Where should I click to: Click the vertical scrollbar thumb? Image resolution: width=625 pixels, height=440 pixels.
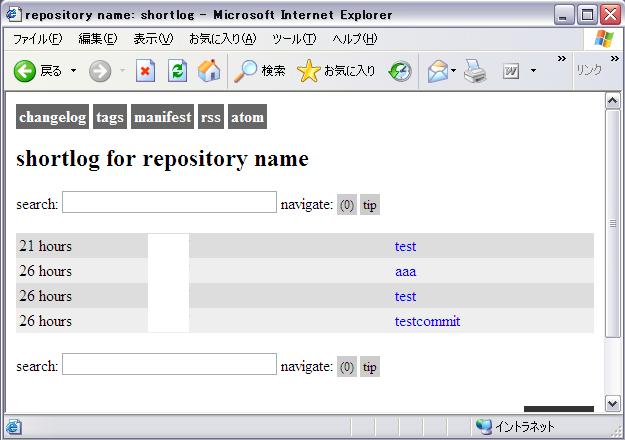(x=613, y=223)
